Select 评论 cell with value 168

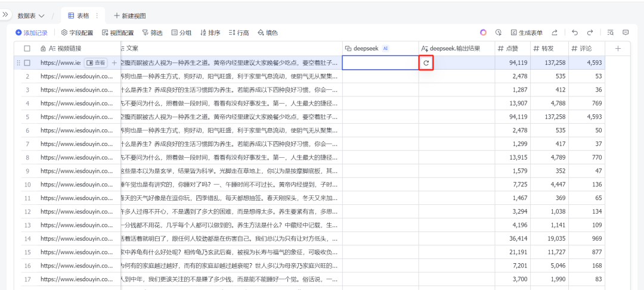pyautogui.click(x=587, y=266)
